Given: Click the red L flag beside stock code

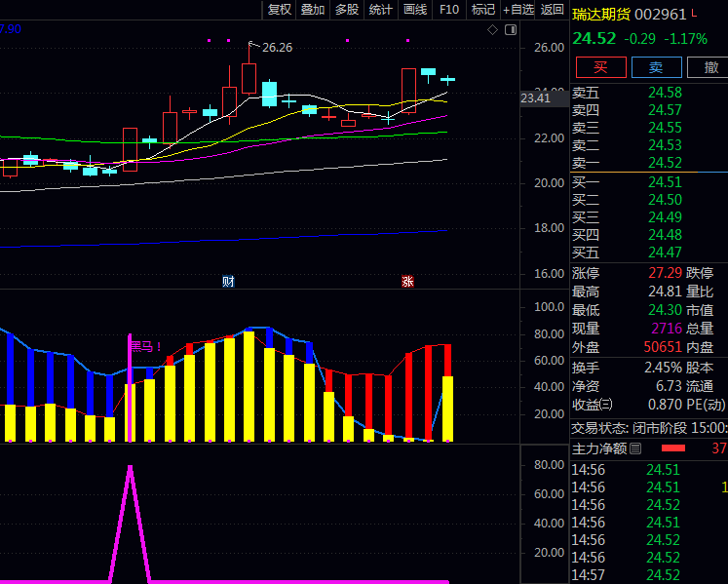Looking at the screenshot, I should click(694, 15).
